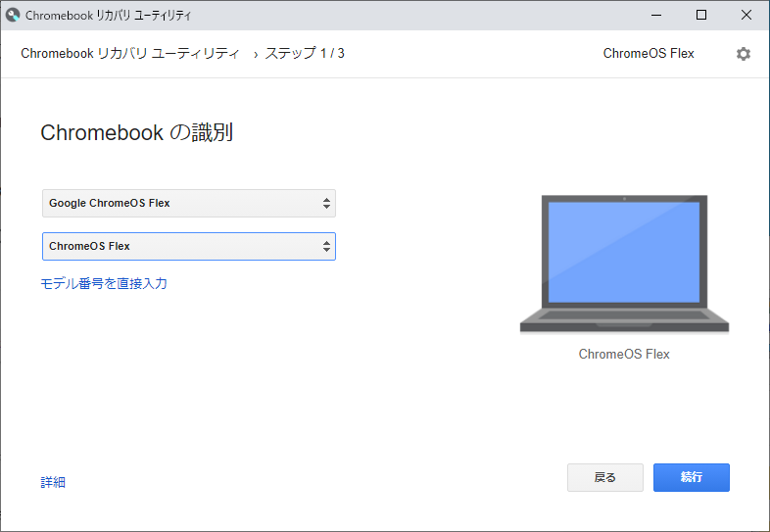
Task: Click the ChromeOS Flex caption under laptop
Action: pyautogui.click(x=624, y=354)
